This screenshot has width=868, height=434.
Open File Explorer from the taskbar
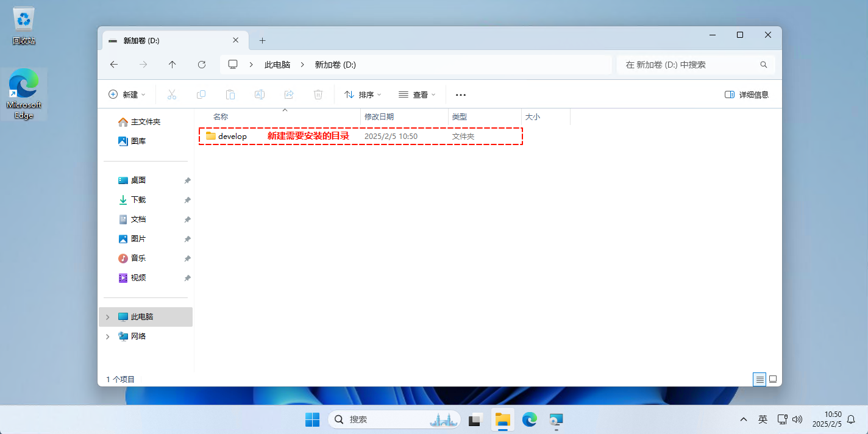point(502,419)
